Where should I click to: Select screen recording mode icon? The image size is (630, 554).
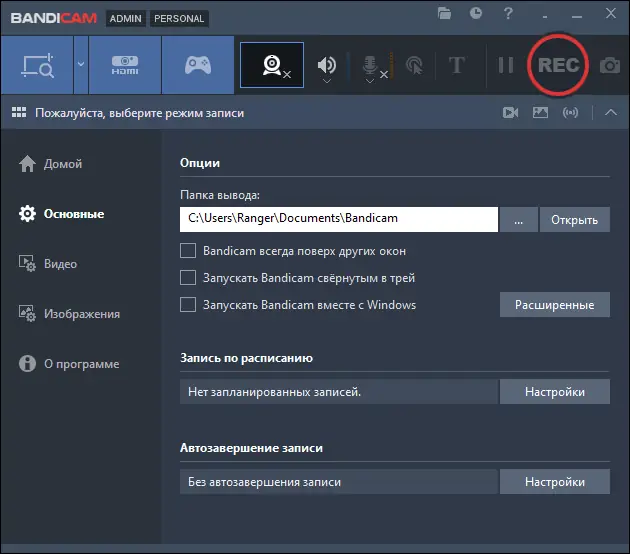[x=37, y=65]
